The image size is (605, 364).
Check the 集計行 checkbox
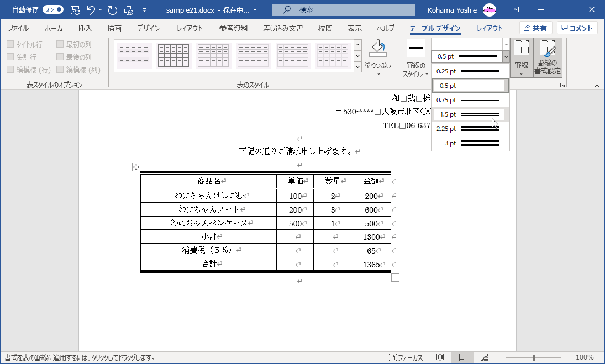point(10,57)
